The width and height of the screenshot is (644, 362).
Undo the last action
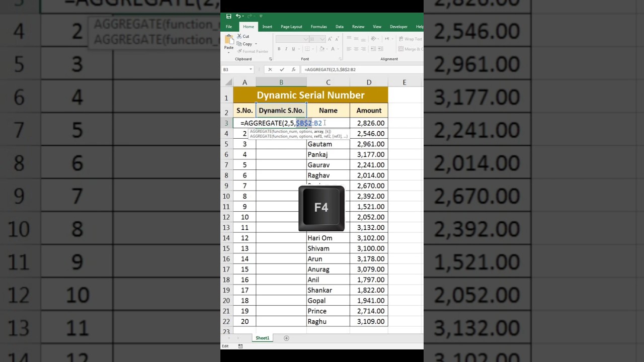(238, 16)
